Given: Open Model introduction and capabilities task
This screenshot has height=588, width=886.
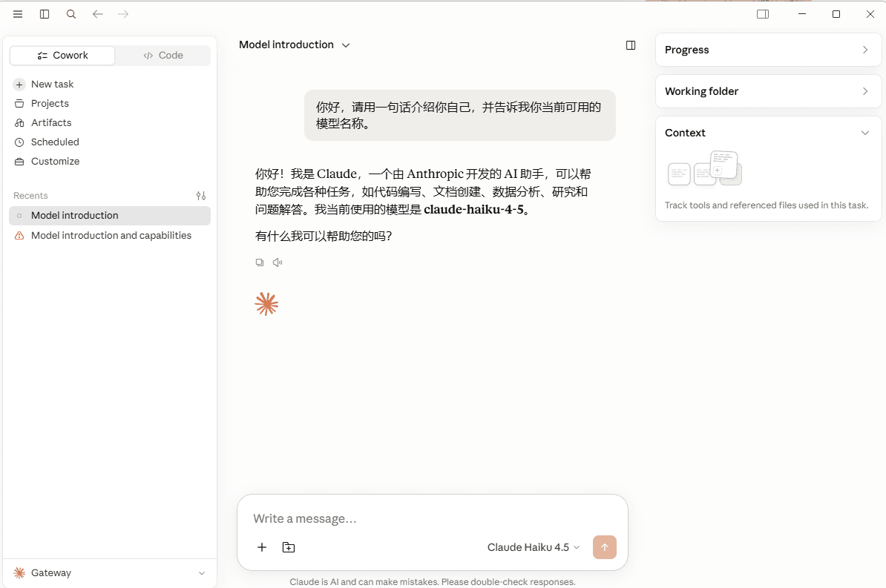Looking at the screenshot, I should point(110,236).
